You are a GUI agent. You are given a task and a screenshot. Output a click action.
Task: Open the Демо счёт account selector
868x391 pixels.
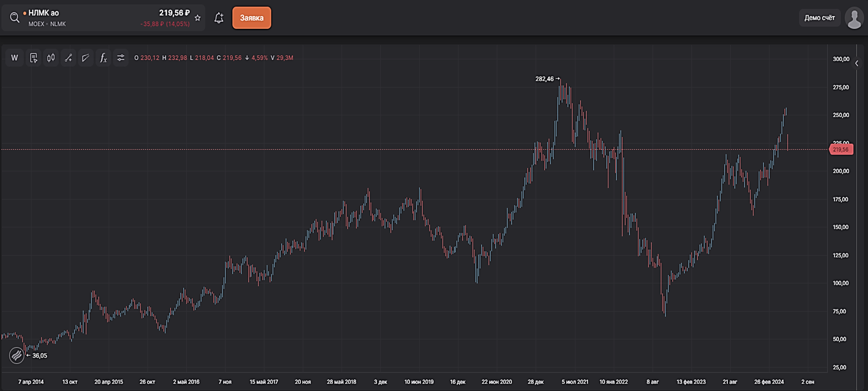tap(819, 18)
